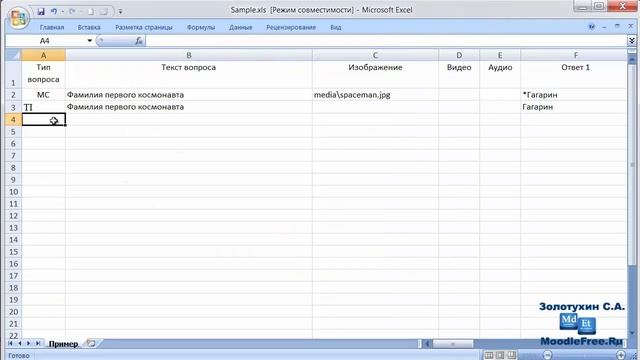The height and width of the screenshot is (360, 640).
Task: Click the Name Box showing A4
Action: (x=45, y=41)
